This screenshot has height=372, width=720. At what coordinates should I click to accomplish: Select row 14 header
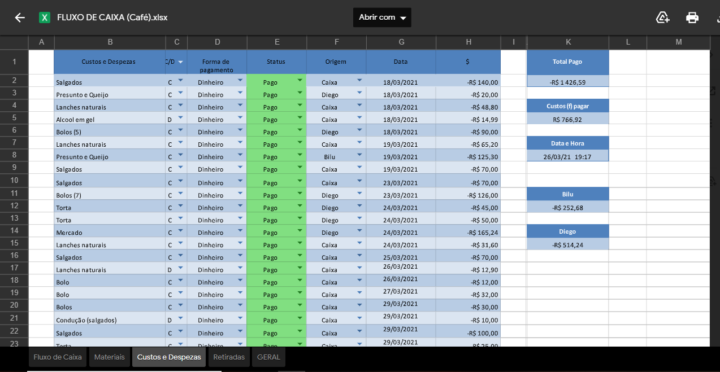14,231
